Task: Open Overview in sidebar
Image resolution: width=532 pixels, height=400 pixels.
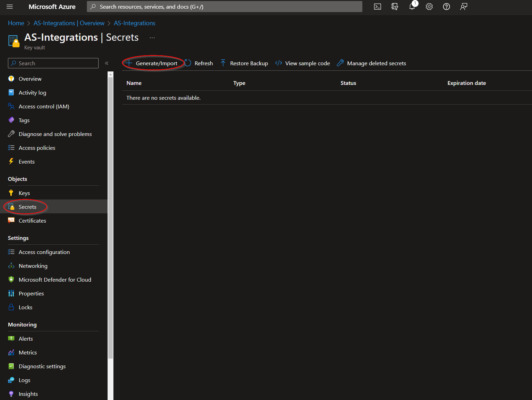Action: [30, 79]
